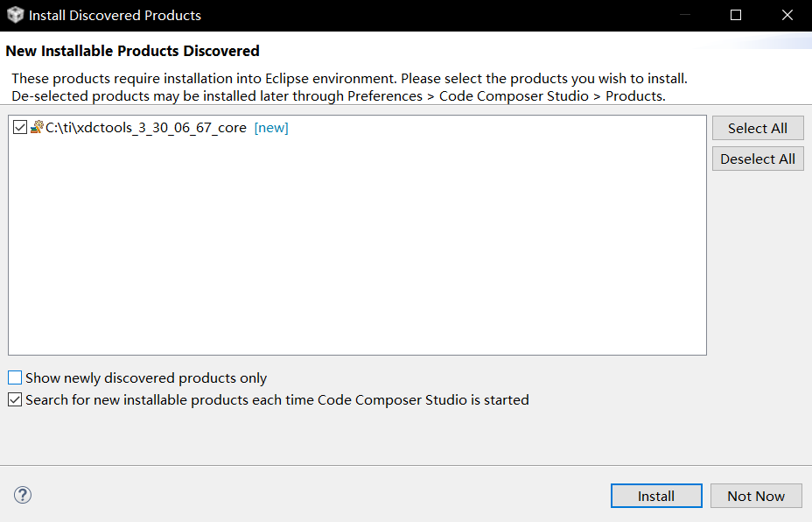Screen dimensions: 812x522
Task: Dismiss the dialog with Not Now
Action: click(x=755, y=495)
